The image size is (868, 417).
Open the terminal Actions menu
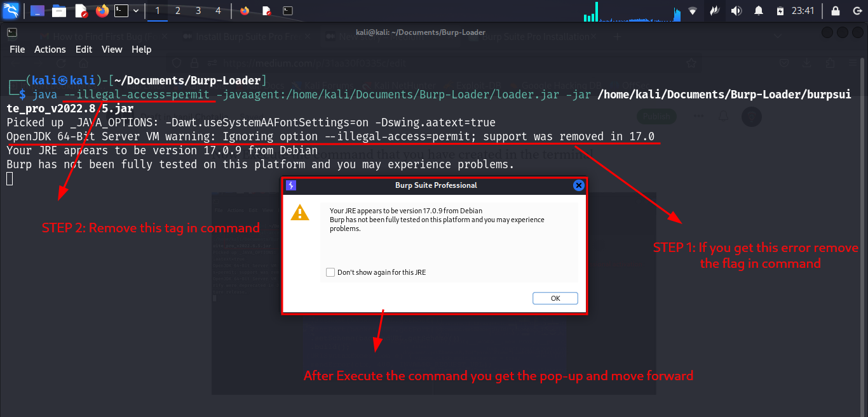click(x=50, y=49)
